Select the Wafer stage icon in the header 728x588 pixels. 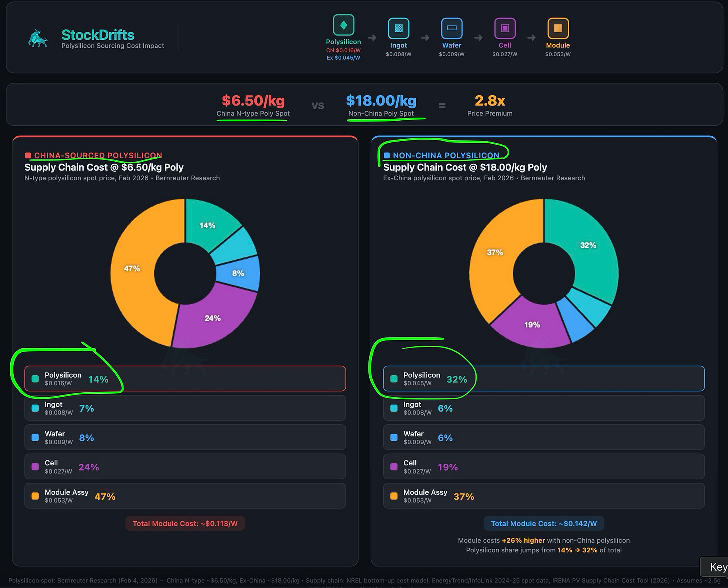tap(452, 28)
